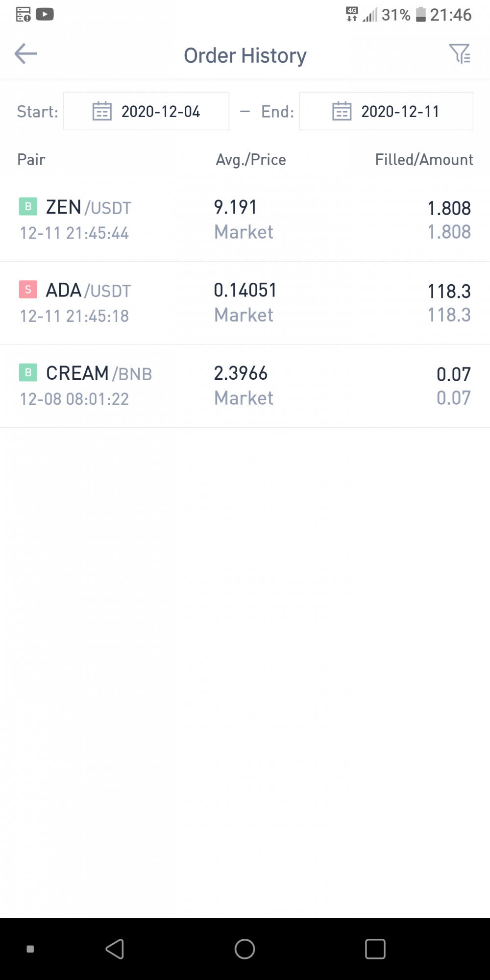The width and height of the screenshot is (490, 980).
Task: Open End date picker 2020-12-11
Action: coord(386,111)
